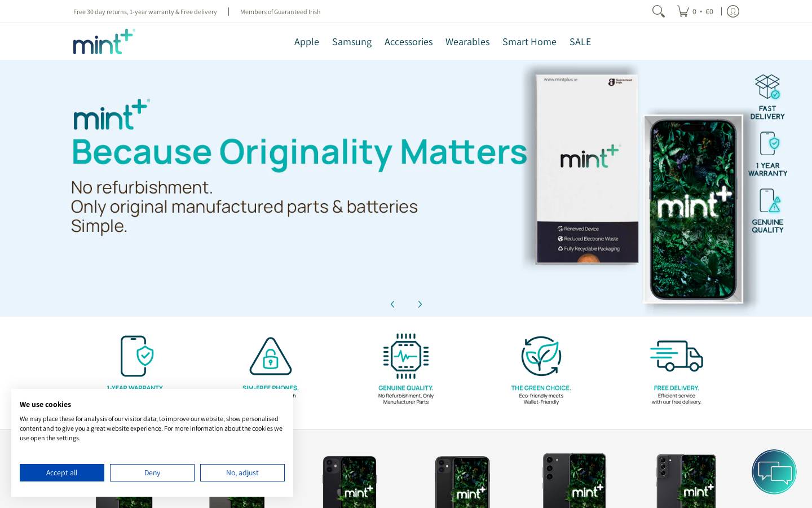
Task: Click the Genuine Quality banner icon
Action: pyautogui.click(x=770, y=200)
